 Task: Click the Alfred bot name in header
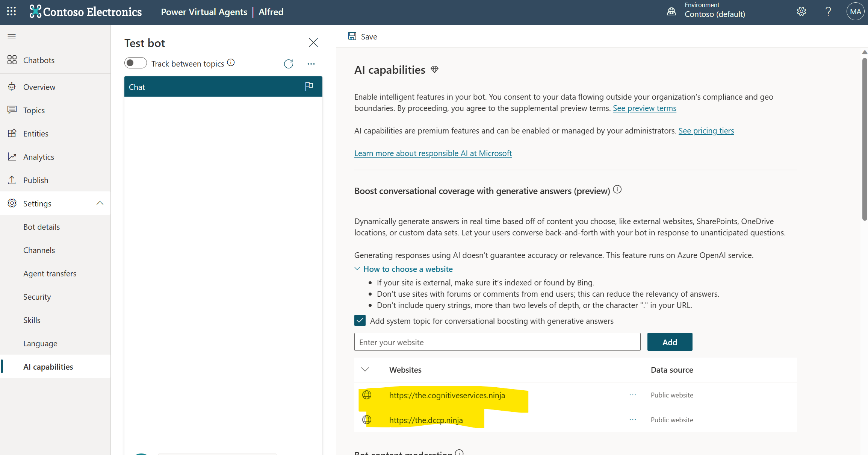tap(271, 12)
